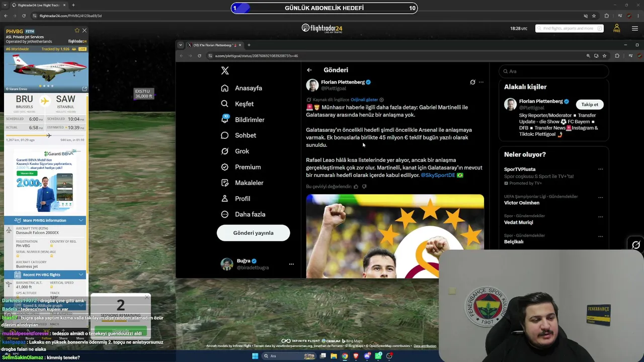Click the Grok icon on Florian's post
Viewport: 644px width, 362px height.
click(x=472, y=82)
